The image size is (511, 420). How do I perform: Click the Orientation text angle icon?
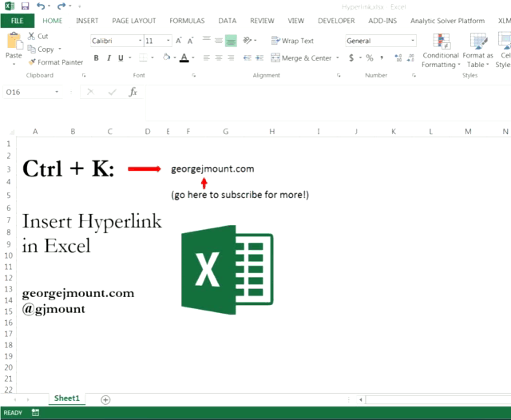(248, 40)
